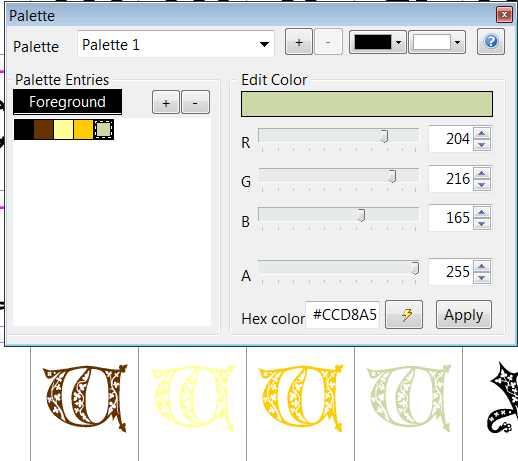Image resolution: width=518 pixels, height=461 pixels.
Task: Click the A value field showing 255
Action: [451, 271]
